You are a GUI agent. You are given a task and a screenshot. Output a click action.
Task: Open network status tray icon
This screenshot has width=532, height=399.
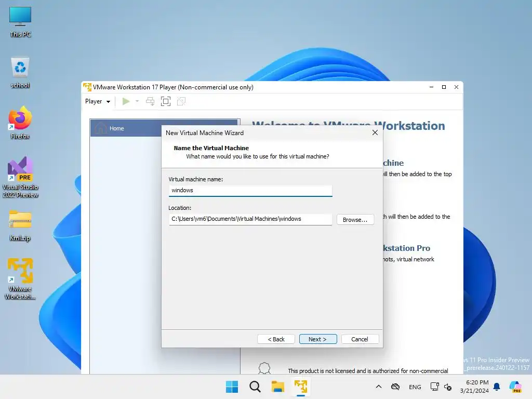pyautogui.click(x=434, y=387)
